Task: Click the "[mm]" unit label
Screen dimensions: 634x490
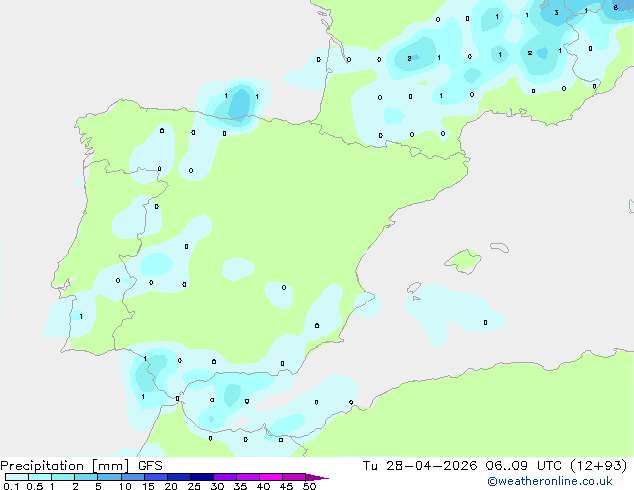Action: [111, 466]
